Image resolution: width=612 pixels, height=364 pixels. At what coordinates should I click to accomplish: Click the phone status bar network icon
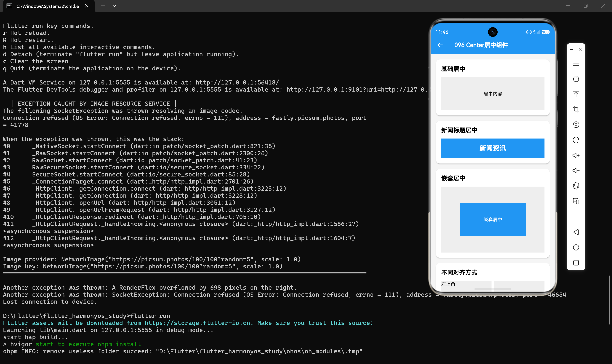(x=528, y=32)
